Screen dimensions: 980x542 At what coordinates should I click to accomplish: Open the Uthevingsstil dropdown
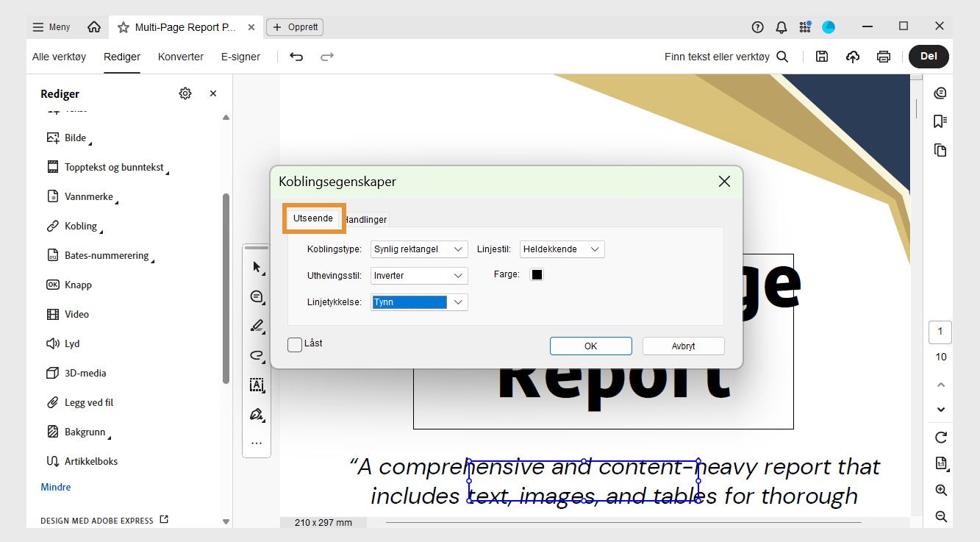[419, 276]
